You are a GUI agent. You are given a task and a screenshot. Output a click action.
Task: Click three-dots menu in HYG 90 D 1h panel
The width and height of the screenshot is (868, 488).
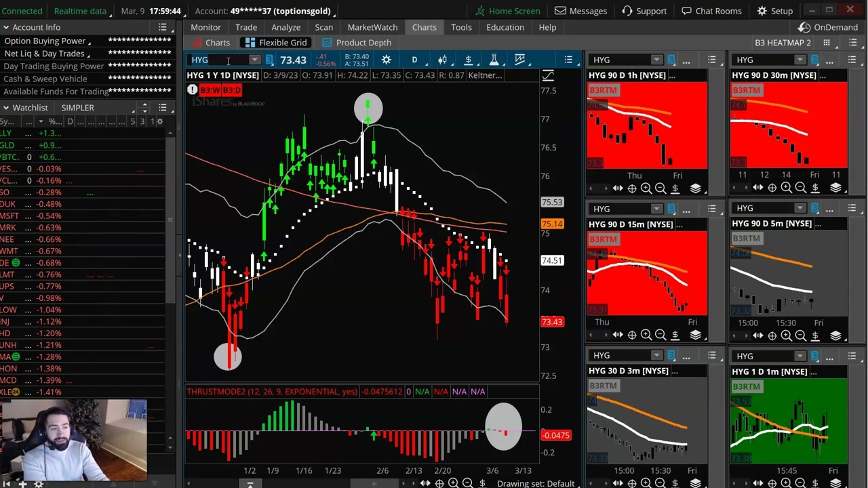pyautogui.click(x=686, y=60)
